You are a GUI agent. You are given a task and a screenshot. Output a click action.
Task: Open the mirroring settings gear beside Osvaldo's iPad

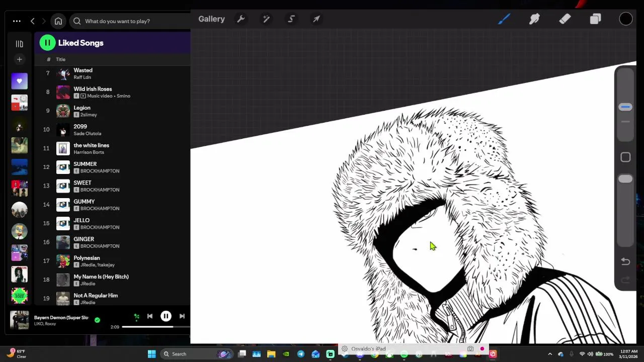[x=345, y=349]
